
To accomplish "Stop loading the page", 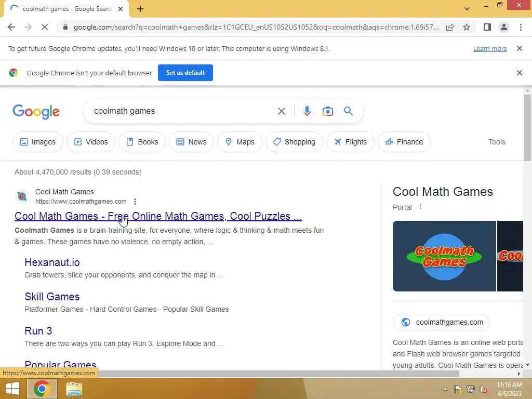I will pos(45,27).
